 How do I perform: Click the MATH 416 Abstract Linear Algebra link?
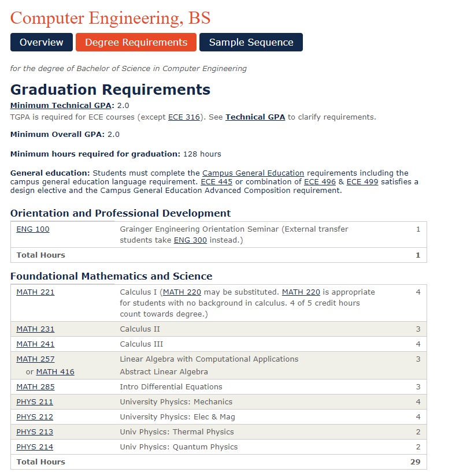coord(55,371)
